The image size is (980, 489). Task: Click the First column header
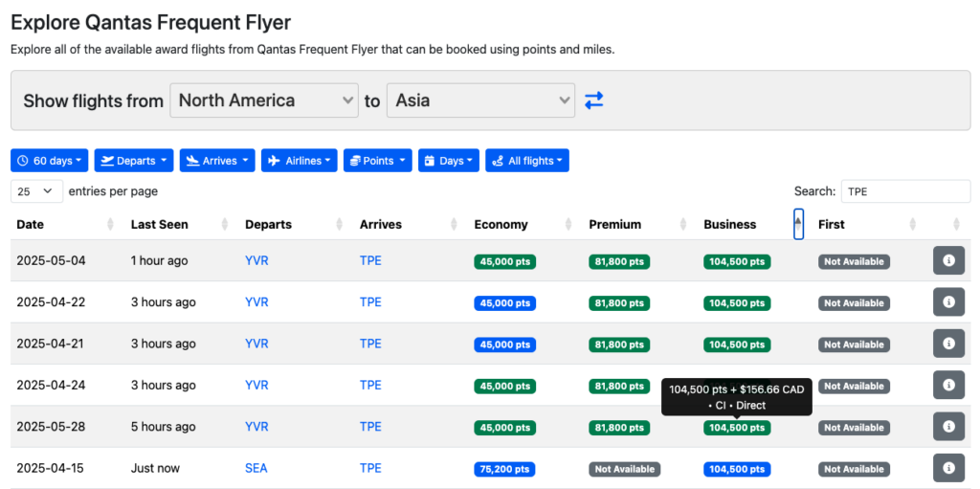pos(832,224)
